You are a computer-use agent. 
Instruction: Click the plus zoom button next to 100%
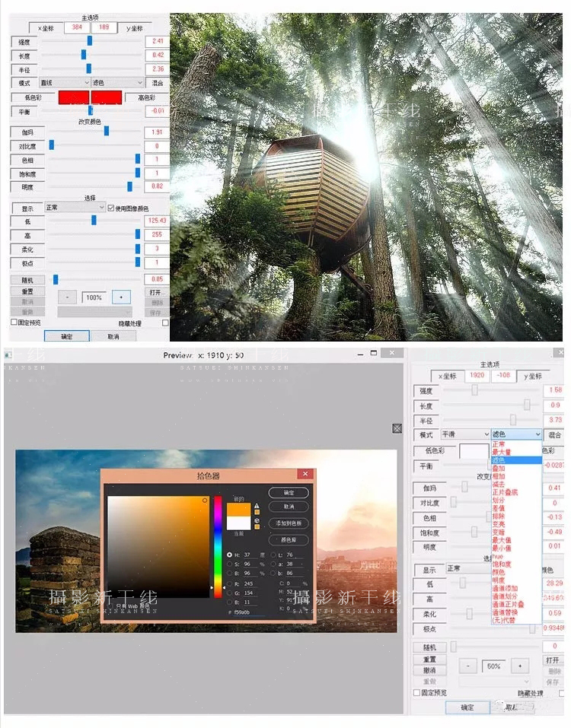point(121,297)
